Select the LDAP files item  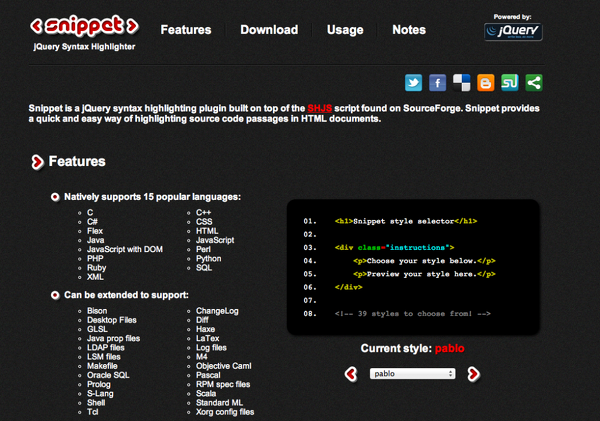(x=106, y=348)
